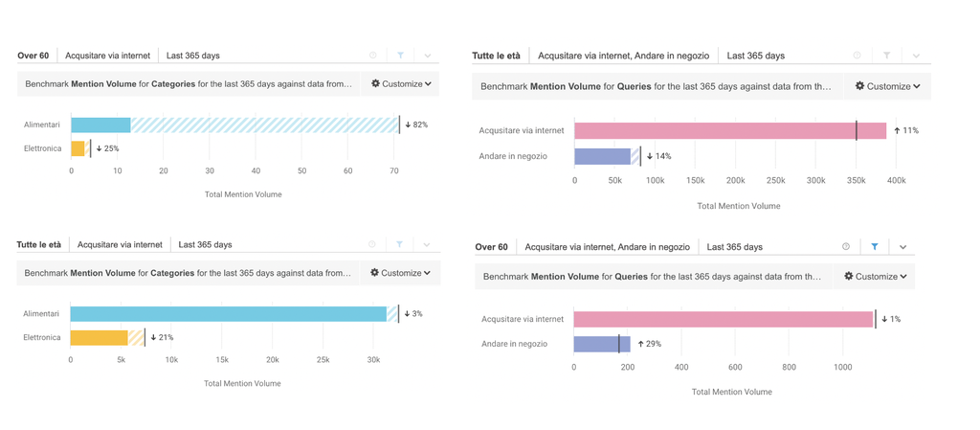Open Customize dropdown in Over 60 Categories panel

[401, 84]
